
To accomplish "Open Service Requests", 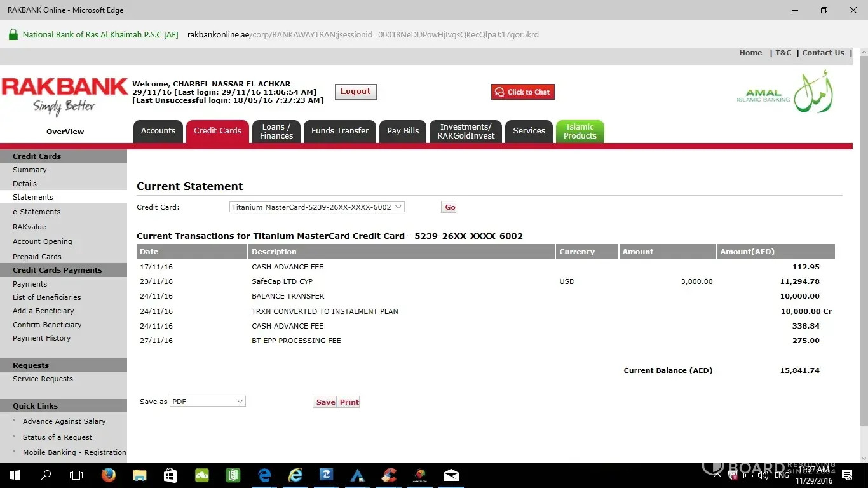I will [x=43, y=379].
